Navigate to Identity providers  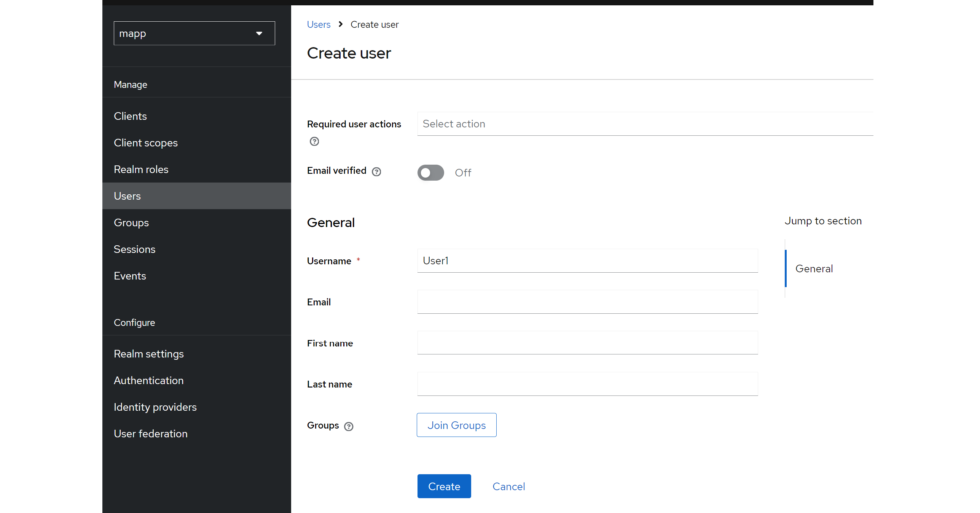point(155,407)
